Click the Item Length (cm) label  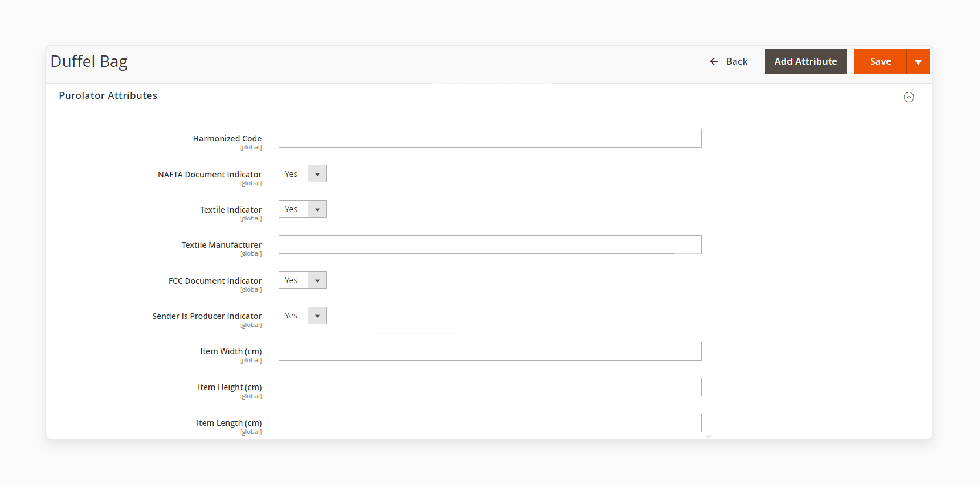coord(229,423)
